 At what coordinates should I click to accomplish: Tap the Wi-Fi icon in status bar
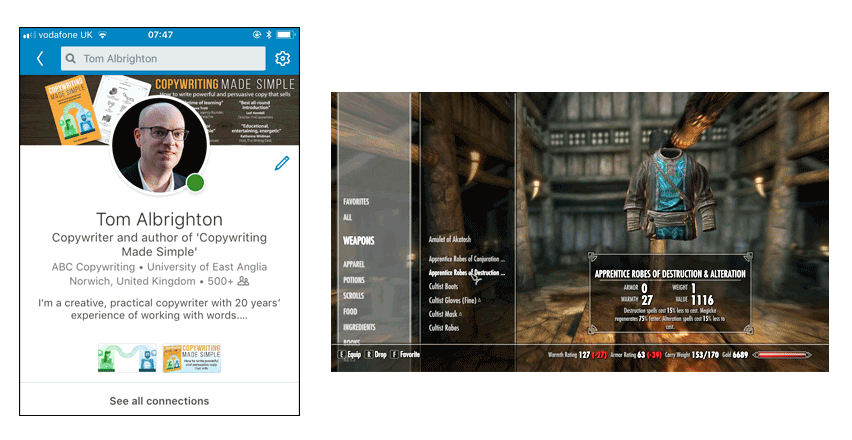pos(103,35)
